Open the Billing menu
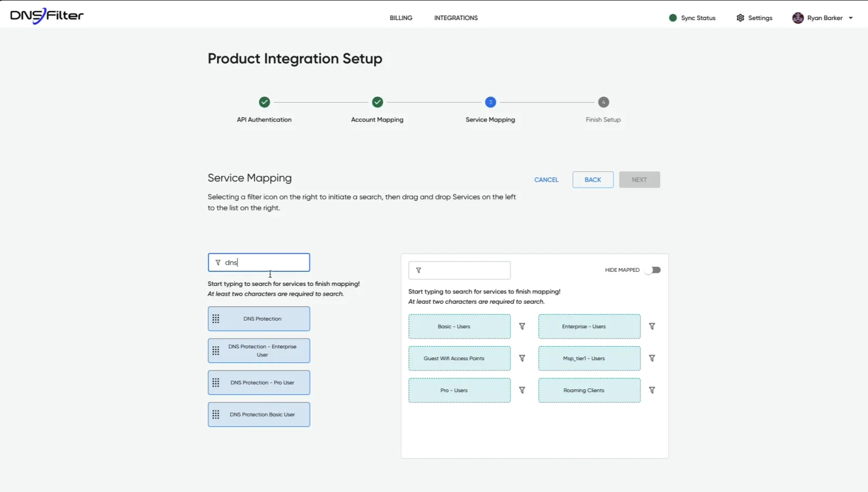The width and height of the screenshot is (868, 492). (401, 18)
